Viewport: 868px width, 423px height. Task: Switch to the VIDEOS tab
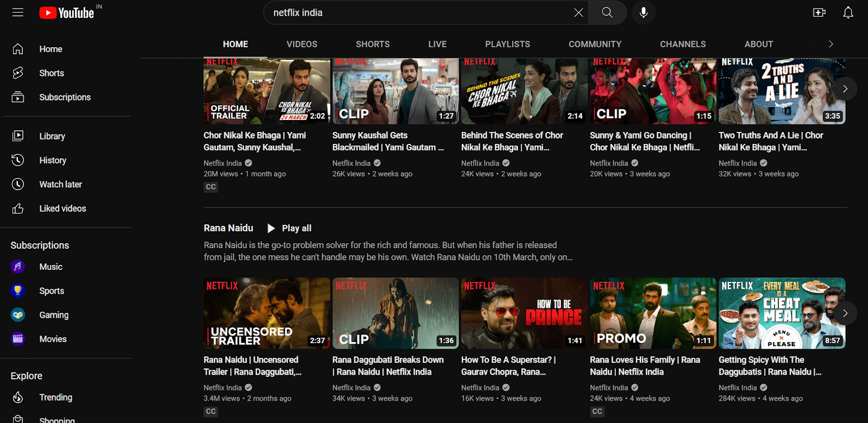[x=302, y=44]
